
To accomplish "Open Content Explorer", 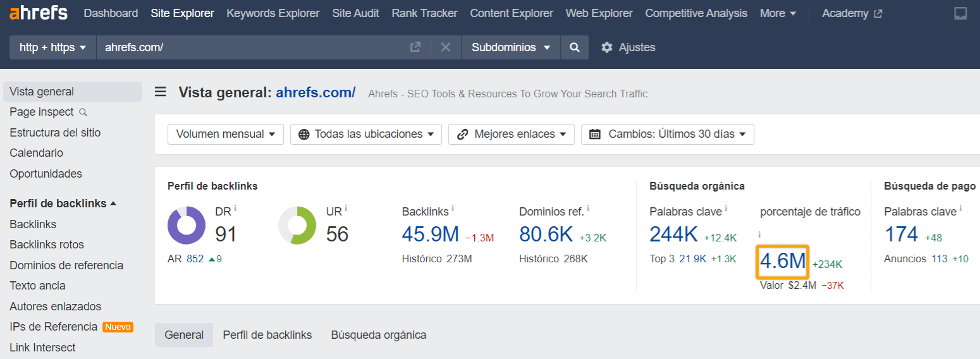I will (x=511, y=13).
